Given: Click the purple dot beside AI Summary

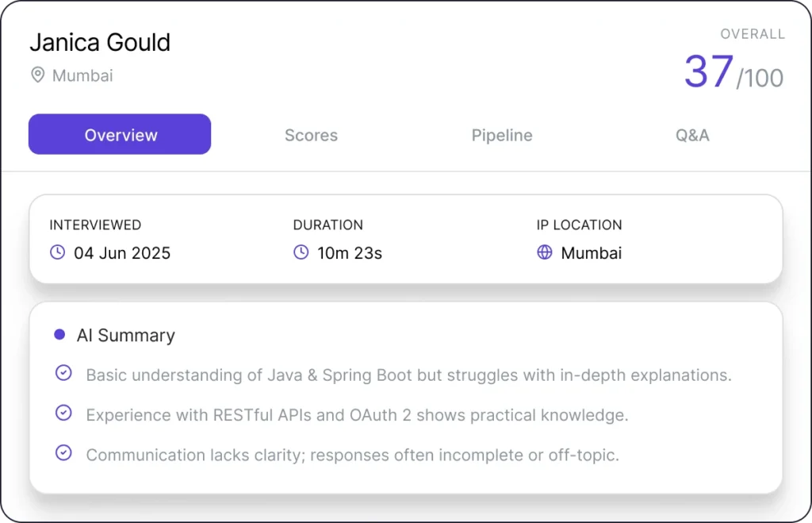Looking at the screenshot, I should click(59, 335).
